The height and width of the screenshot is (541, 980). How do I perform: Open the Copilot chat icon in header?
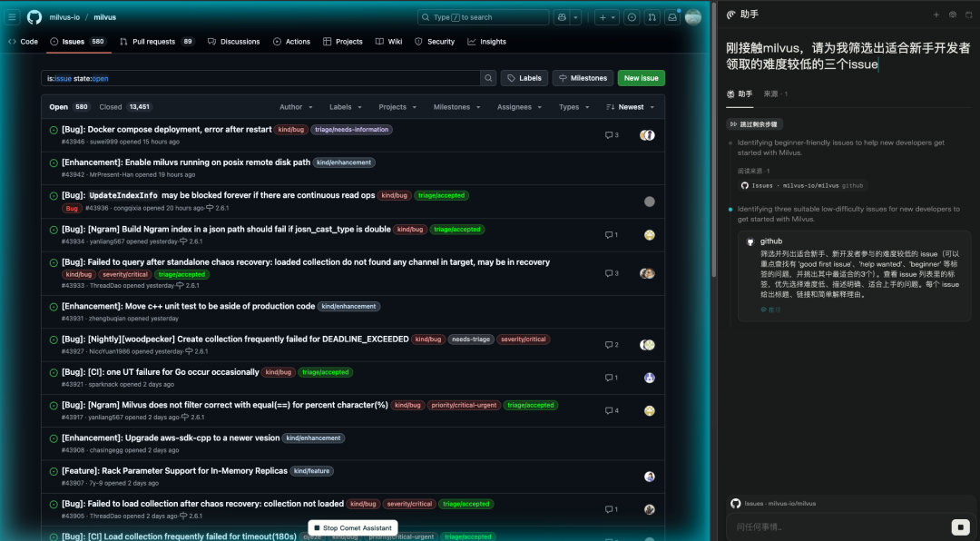click(x=562, y=17)
